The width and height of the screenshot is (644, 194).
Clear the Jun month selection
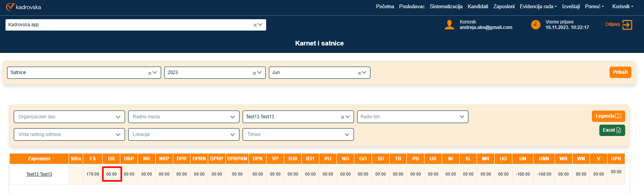point(359,73)
